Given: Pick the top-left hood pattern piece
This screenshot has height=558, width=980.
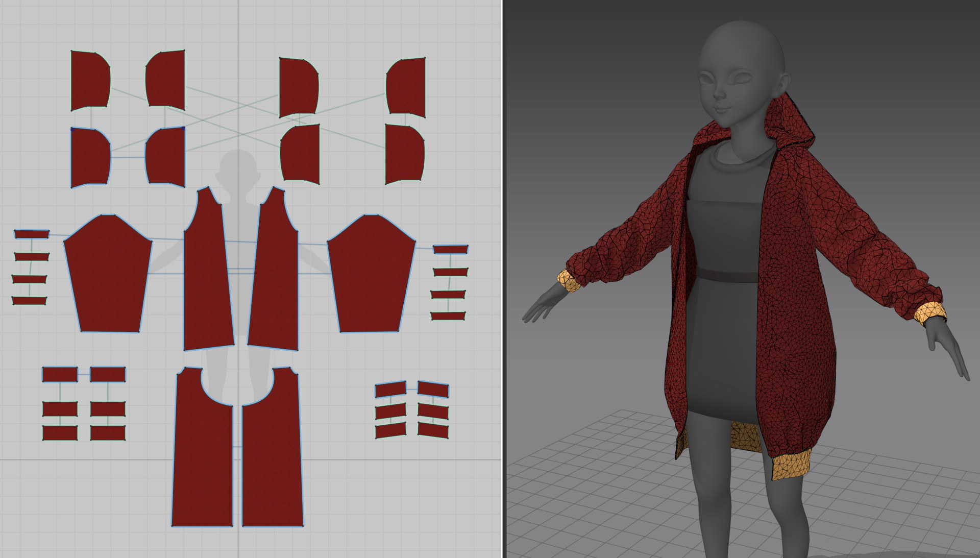Looking at the screenshot, I should (x=90, y=81).
